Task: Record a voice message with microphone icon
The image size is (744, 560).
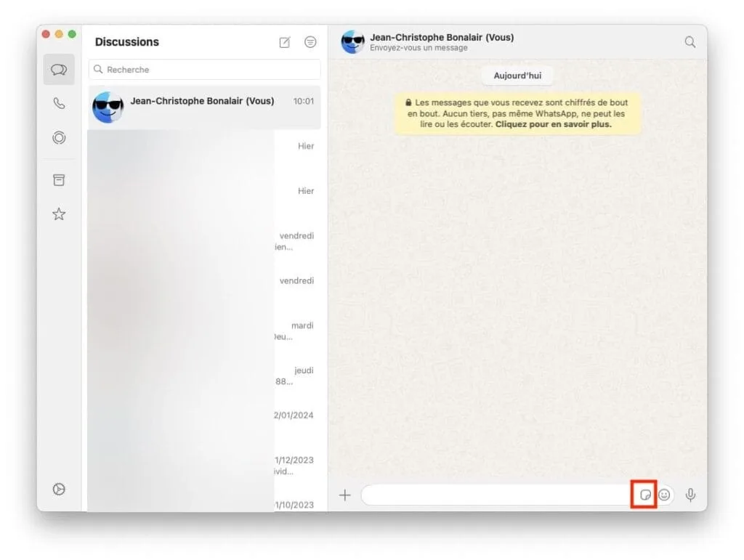Action: [x=690, y=495]
